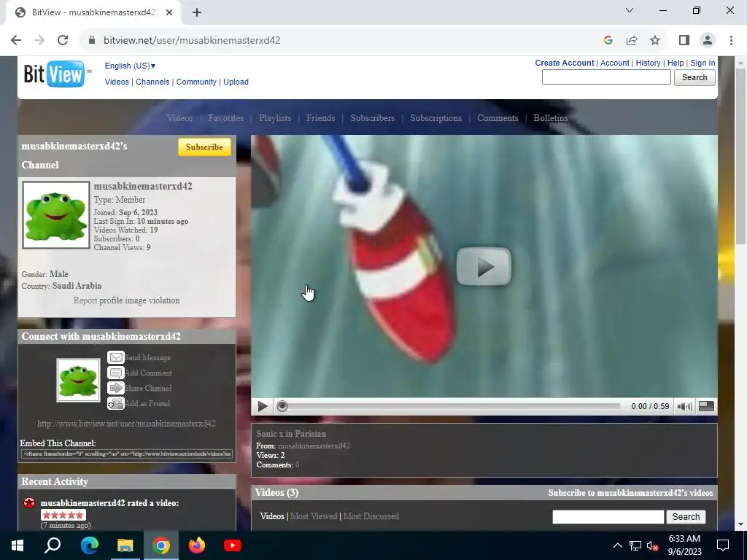Select the Friends channel tab
The height and width of the screenshot is (560, 747).
pos(321,118)
